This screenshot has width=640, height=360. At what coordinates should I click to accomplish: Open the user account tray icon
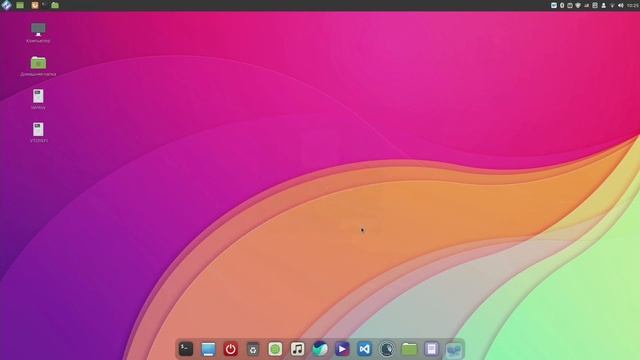[x=604, y=5]
